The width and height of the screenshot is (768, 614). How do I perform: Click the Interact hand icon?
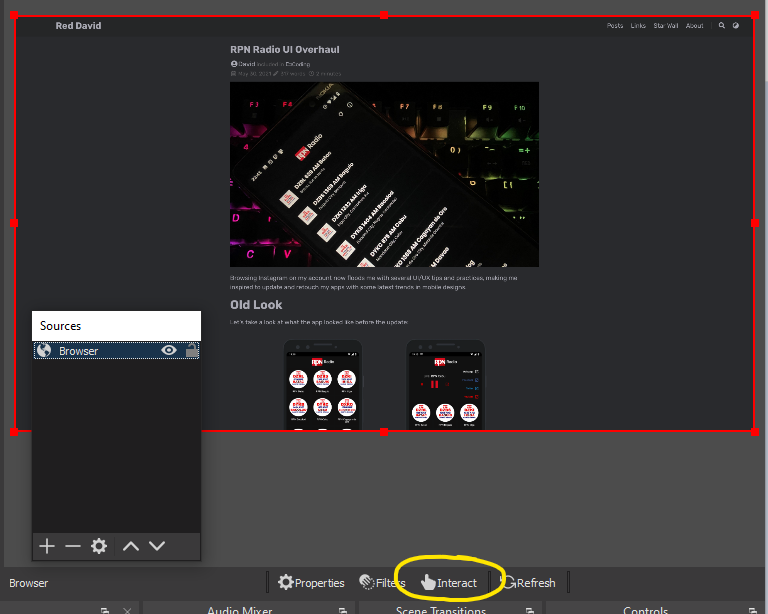coord(428,582)
